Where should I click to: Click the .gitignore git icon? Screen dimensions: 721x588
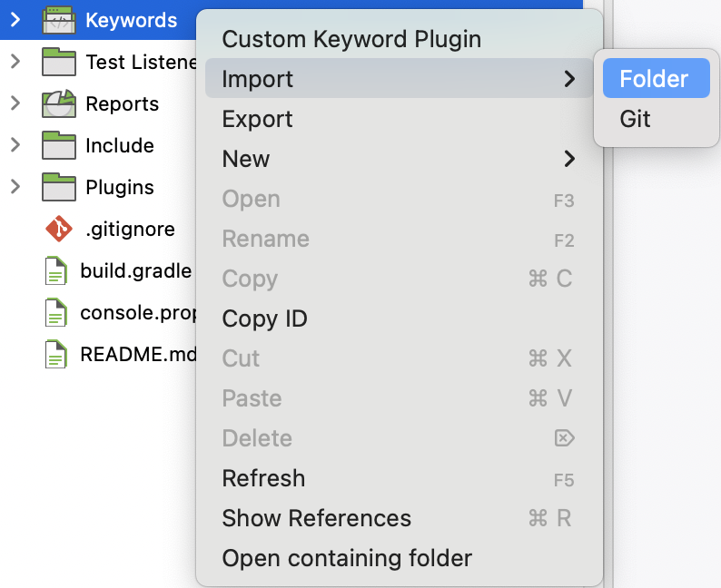58,229
